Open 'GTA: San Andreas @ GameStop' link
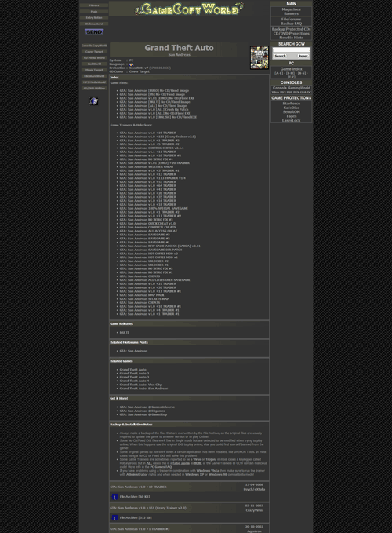The height and width of the screenshot is (533, 392). click(x=143, y=414)
